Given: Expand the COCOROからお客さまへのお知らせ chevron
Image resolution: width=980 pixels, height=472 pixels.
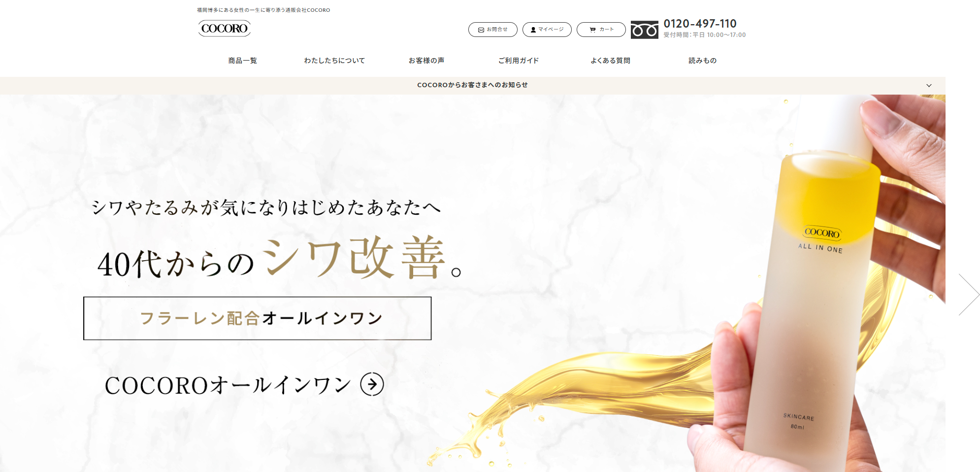Looking at the screenshot, I should (929, 86).
